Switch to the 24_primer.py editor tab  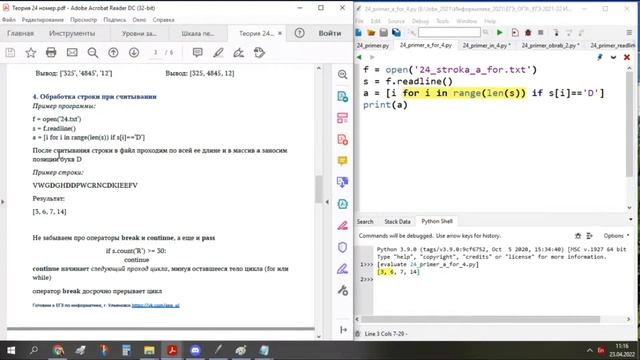click(373, 45)
